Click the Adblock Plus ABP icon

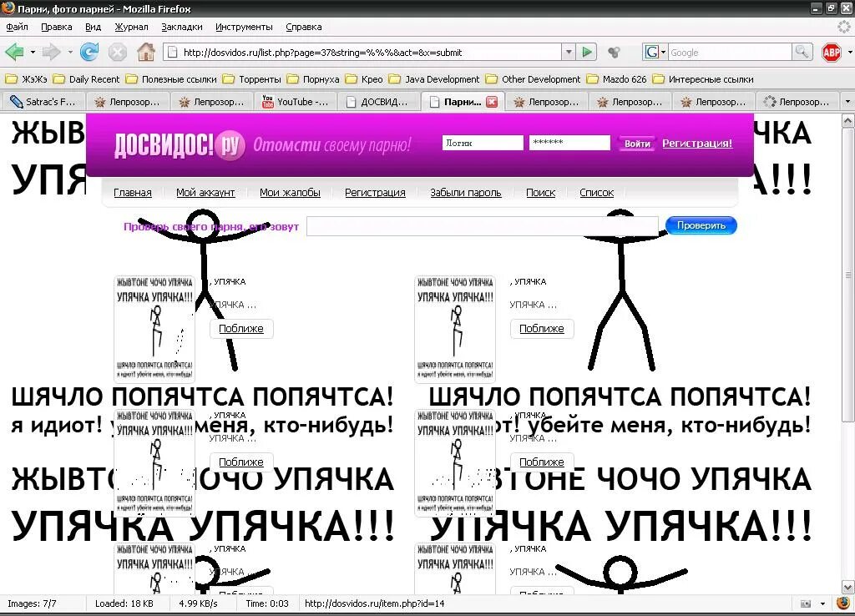tap(831, 53)
